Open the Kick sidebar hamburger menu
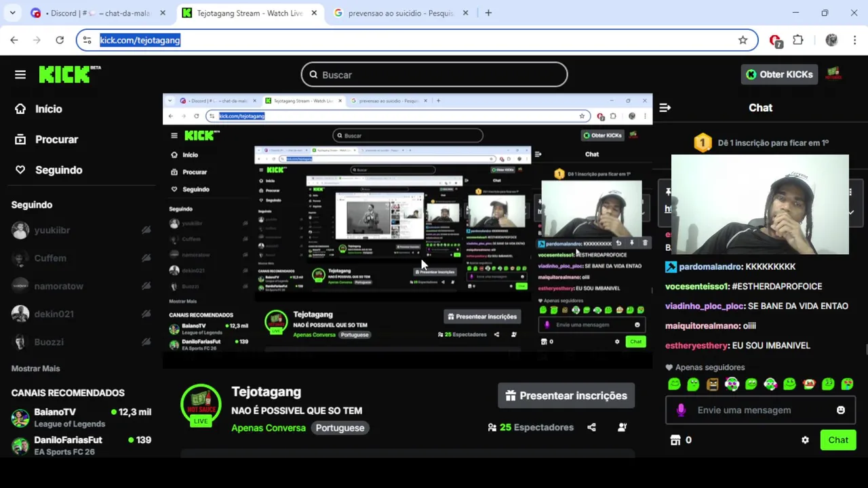 click(20, 75)
